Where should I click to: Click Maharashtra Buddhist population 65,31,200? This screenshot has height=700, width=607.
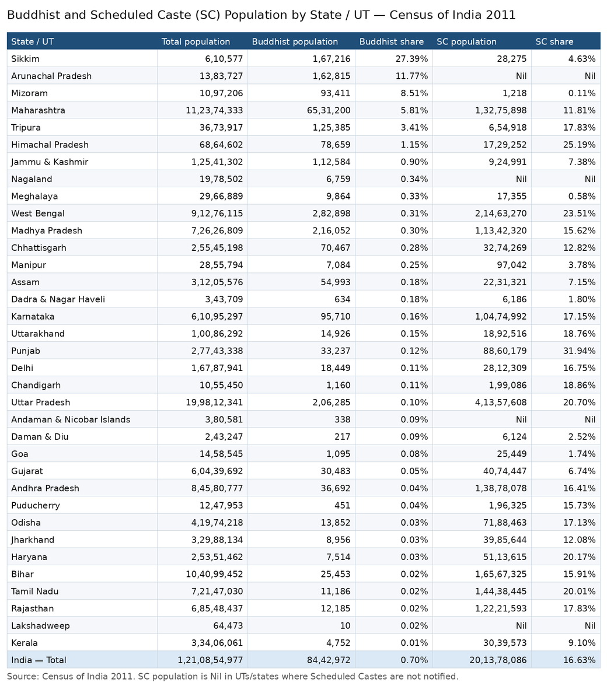coord(301,110)
